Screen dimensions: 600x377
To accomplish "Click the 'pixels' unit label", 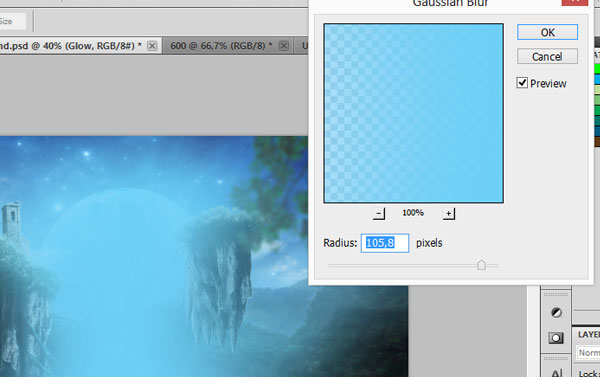I will coord(429,243).
